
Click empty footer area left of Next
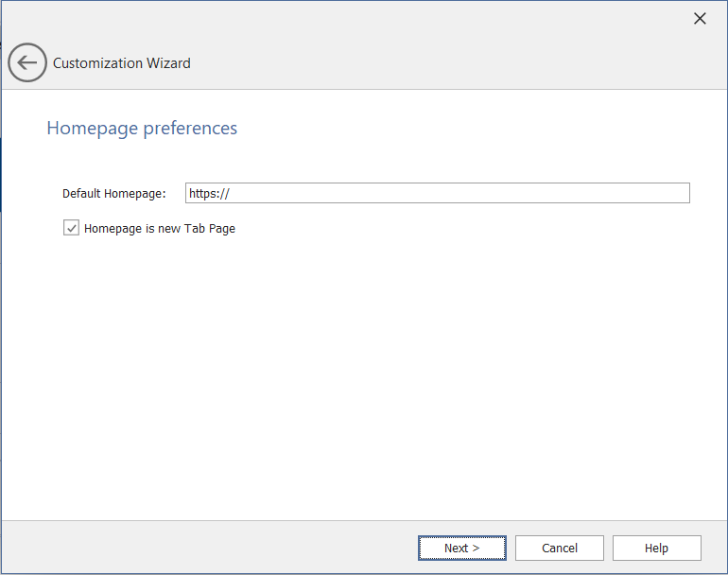pyautogui.click(x=208, y=548)
